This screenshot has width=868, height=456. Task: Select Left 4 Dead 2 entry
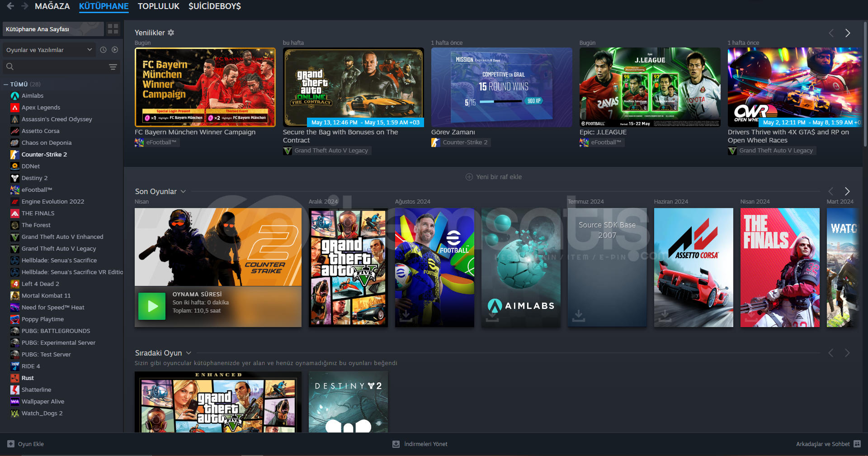[x=40, y=284]
